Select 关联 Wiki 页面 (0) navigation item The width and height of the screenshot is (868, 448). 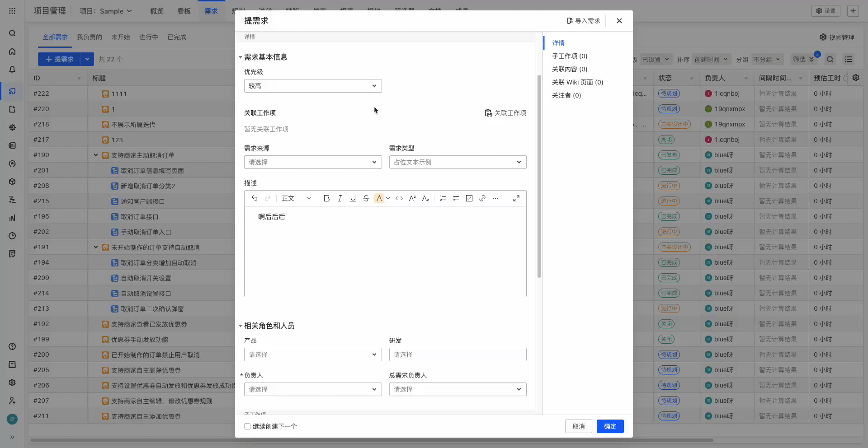[x=577, y=82]
